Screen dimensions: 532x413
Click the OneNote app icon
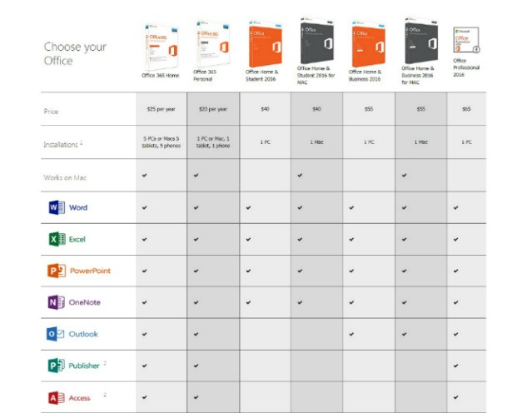[56, 302]
